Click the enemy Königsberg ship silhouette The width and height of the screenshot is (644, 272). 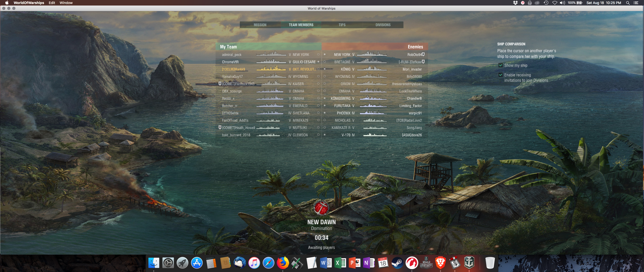373,98
